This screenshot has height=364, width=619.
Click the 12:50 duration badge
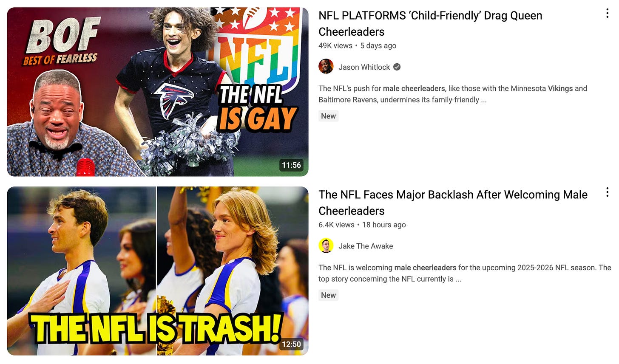click(x=291, y=344)
